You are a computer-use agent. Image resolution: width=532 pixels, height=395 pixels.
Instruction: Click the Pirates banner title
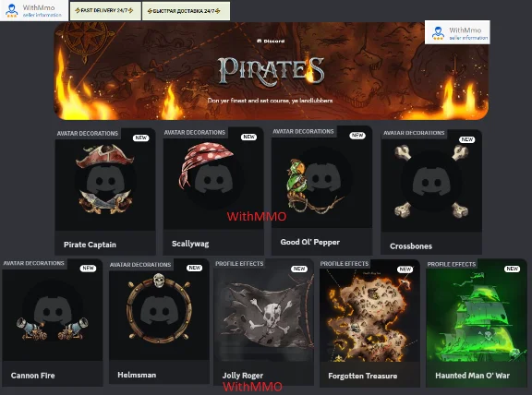click(272, 70)
